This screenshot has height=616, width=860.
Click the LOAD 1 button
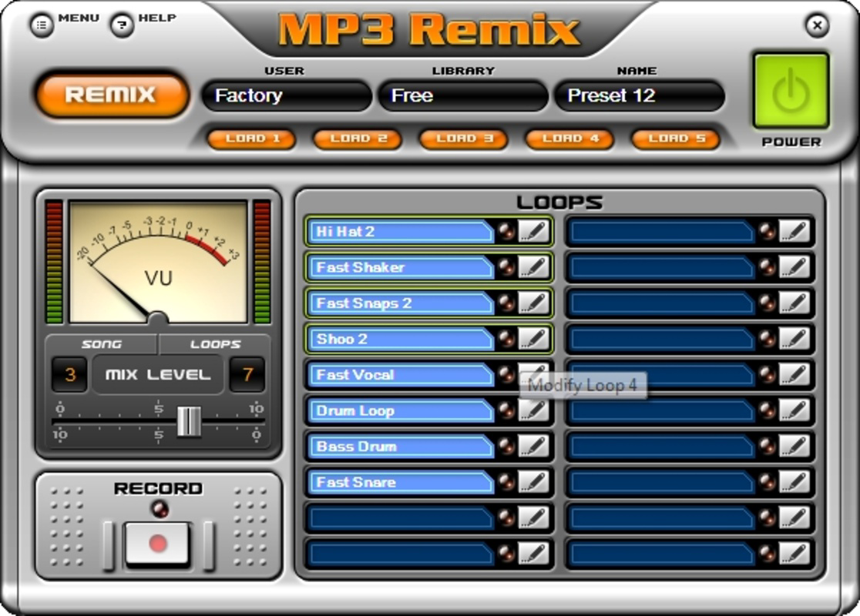pyautogui.click(x=252, y=139)
